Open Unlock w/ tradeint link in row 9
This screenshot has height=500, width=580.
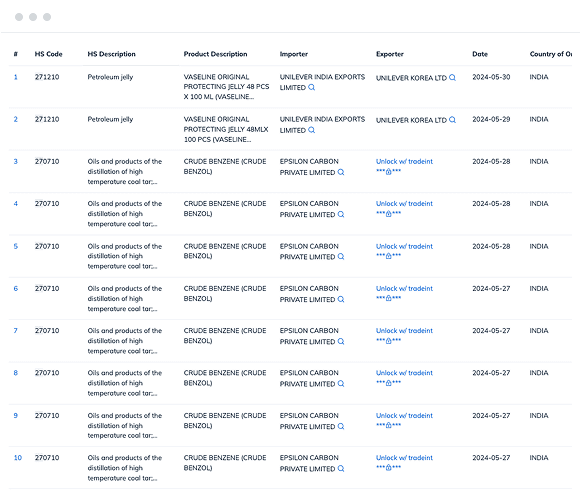pos(404,416)
